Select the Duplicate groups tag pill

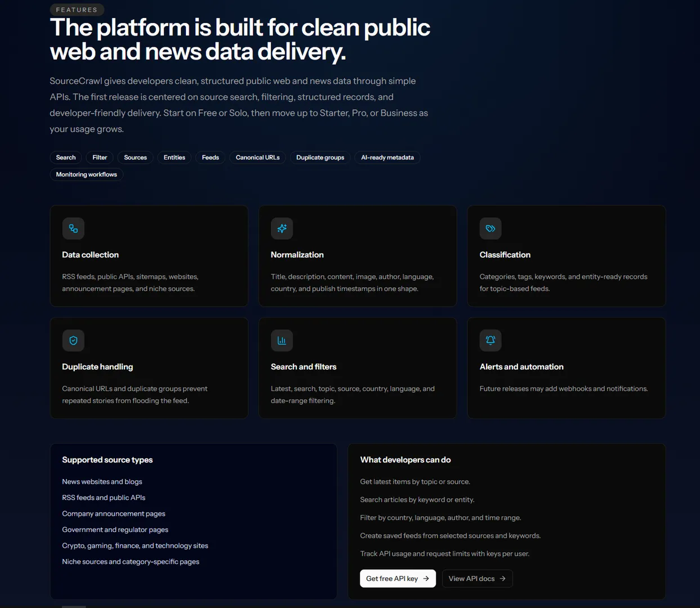[320, 158]
